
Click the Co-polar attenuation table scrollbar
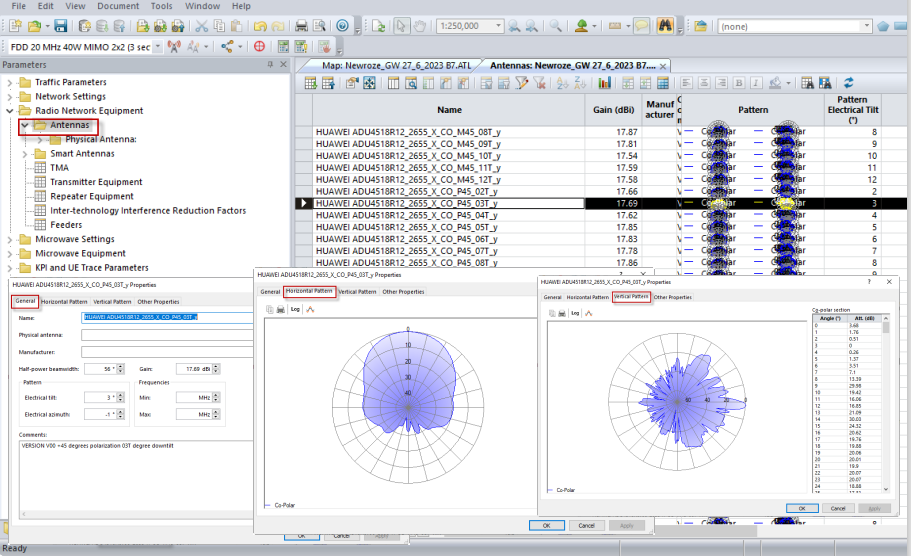click(888, 400)
